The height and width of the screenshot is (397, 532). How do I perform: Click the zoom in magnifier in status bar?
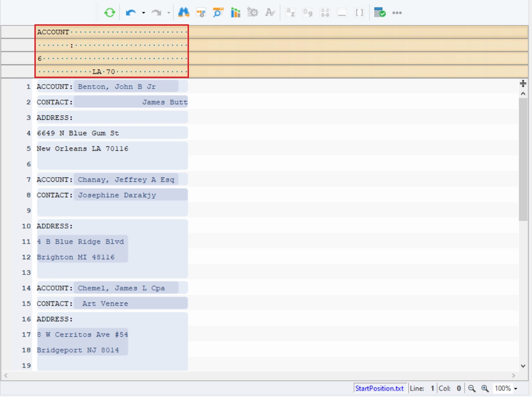point(485,389)
